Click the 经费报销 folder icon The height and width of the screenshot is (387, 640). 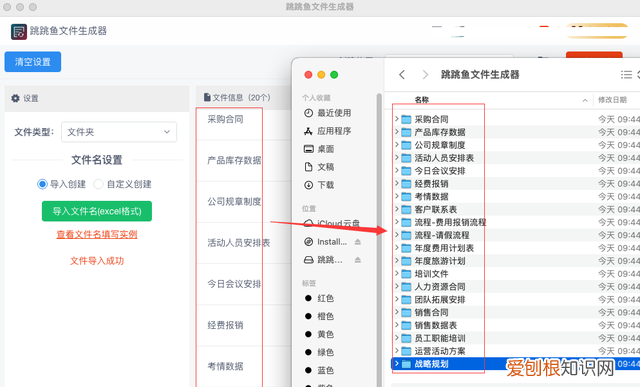click(x=406, y=184)
